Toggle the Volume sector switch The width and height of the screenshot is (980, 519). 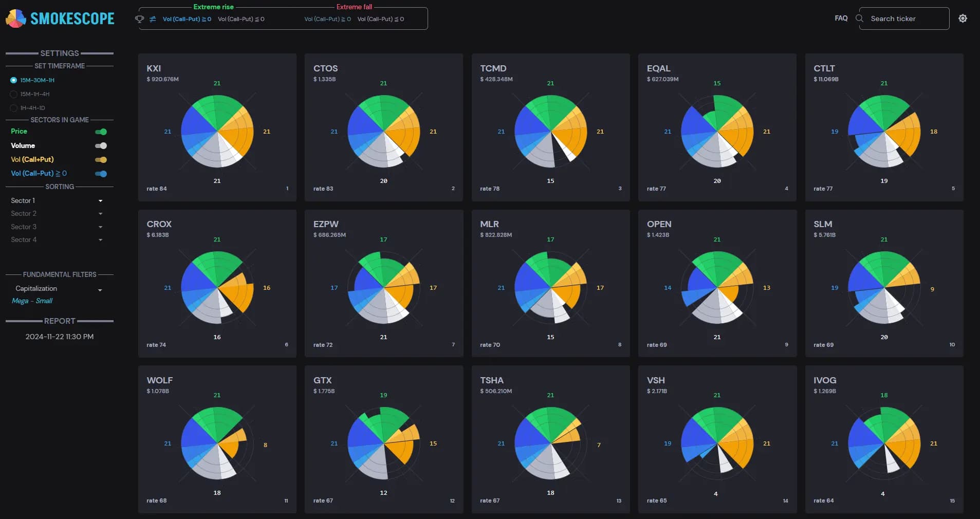101,145
